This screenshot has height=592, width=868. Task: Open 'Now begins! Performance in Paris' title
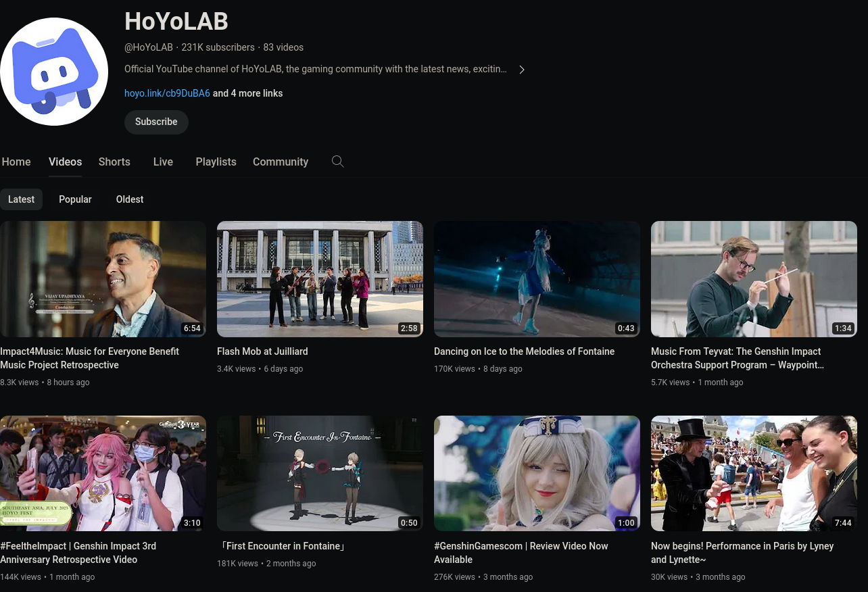point(742,553)
